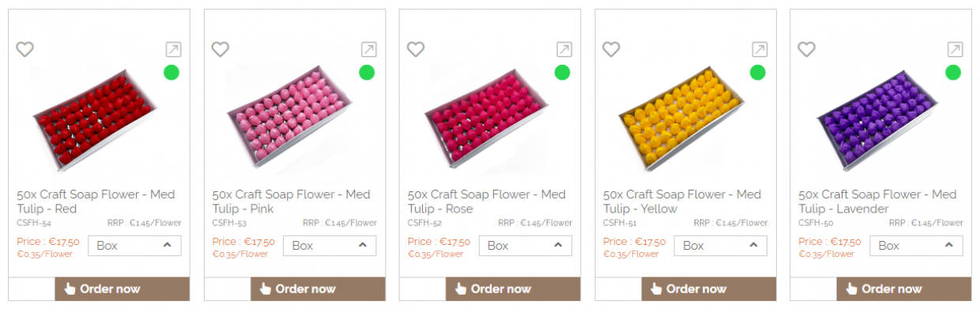Expand the Box dropdown for Red Tulip

(134, 246)
